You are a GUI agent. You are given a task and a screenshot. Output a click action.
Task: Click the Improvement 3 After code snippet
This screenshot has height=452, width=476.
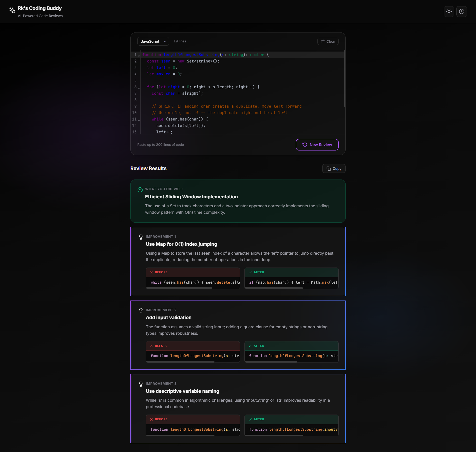click(x=292, y=429)
